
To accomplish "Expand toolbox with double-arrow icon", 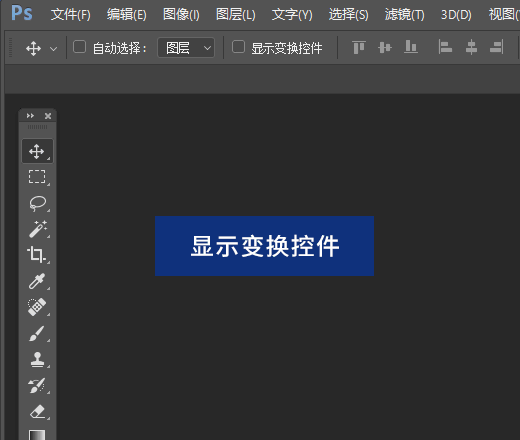I will click(x=30, y=116).
